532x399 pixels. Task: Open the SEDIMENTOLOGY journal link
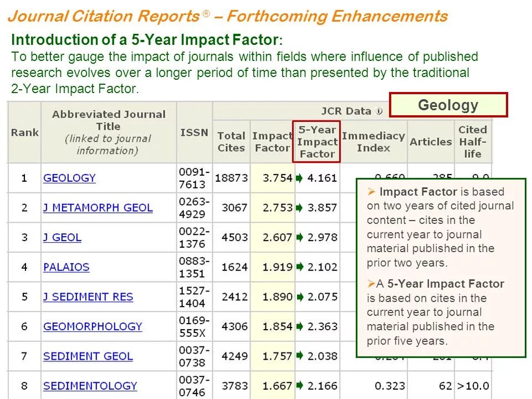tap(90, 386)
